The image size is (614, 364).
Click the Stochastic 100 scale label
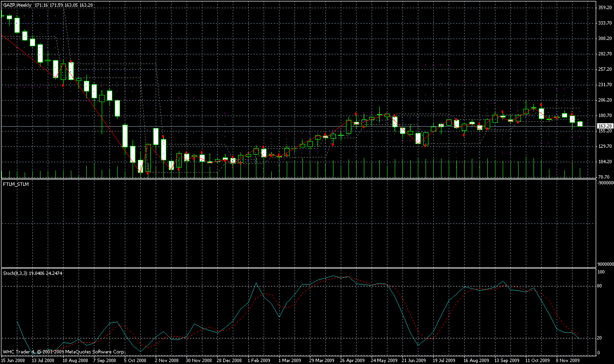click(601, 273)
